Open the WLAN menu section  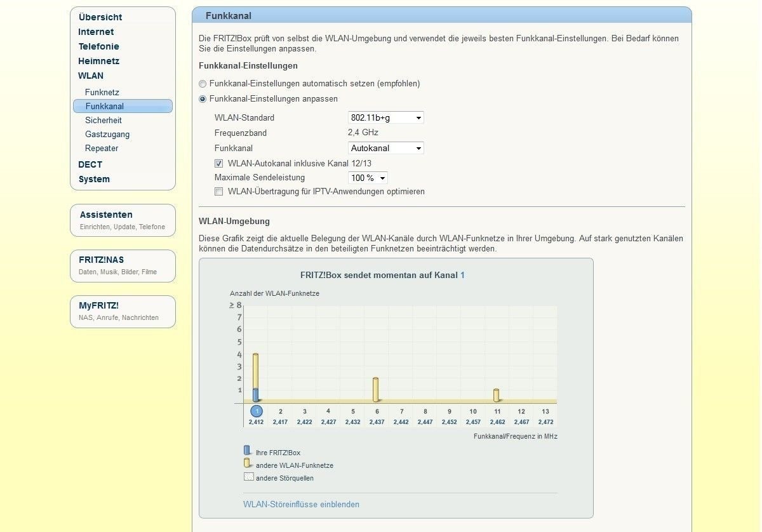click(91, 76)
